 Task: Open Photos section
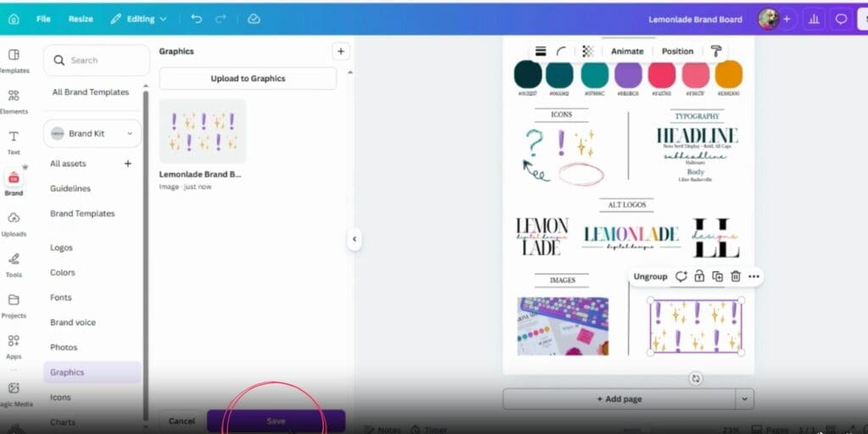tap(64, 348)
